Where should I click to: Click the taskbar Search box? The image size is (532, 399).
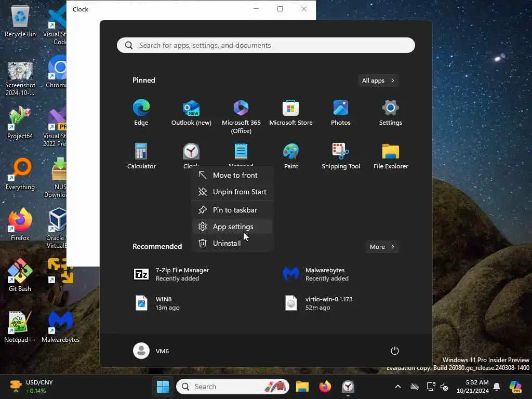(233, 387)
